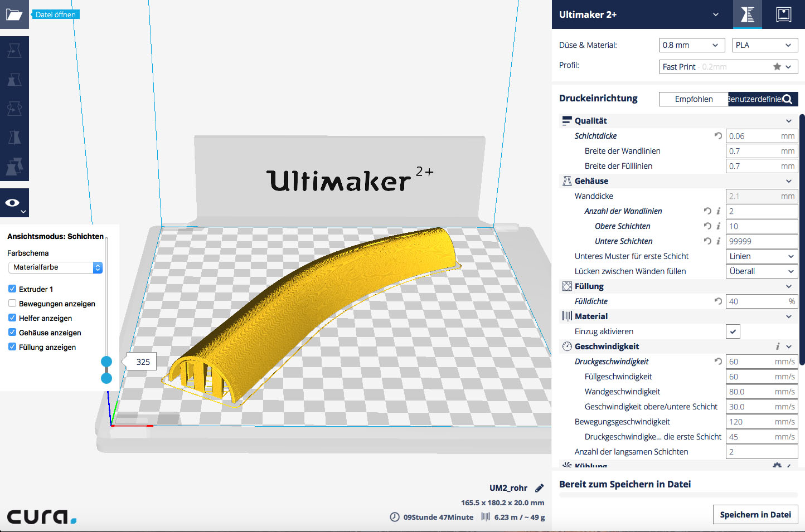Open Farbschema Materialfarbe dropdown
Screen dimensions: 805x532
tap(55, 267)
